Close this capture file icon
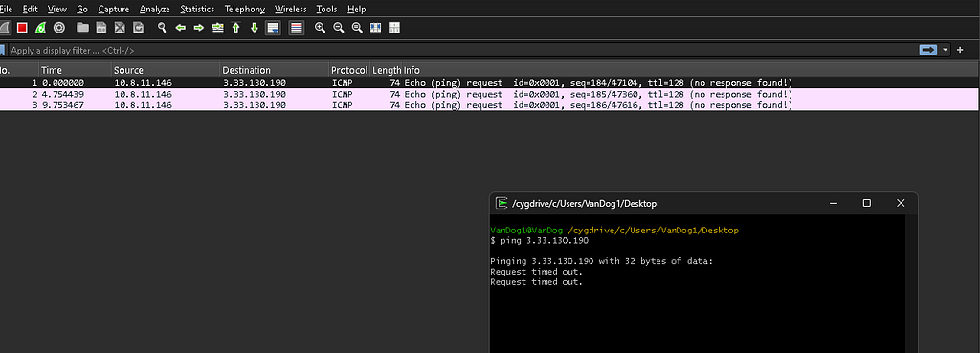Screen dimensions: 980x353 [120, 28]
